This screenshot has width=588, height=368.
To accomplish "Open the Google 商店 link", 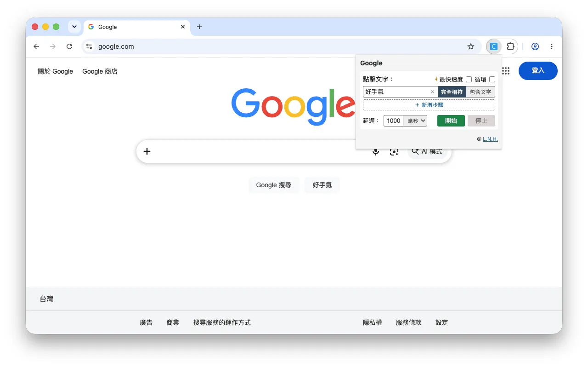I will (100, 71).
